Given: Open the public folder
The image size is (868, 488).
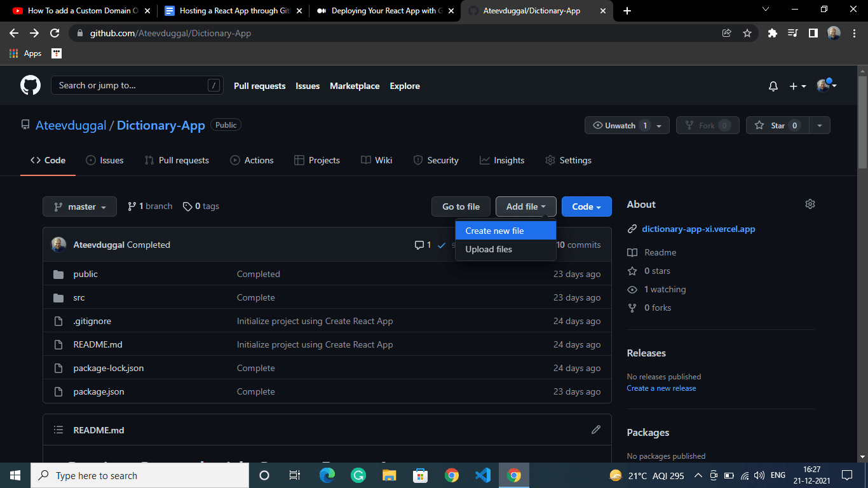Looking at the screenshot, I should point(85,274).
